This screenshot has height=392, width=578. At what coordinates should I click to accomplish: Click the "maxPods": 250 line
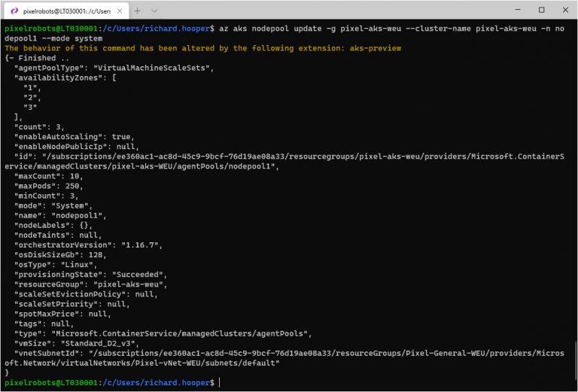[49, 186]
